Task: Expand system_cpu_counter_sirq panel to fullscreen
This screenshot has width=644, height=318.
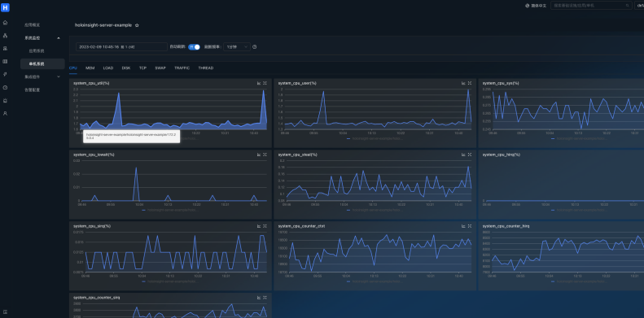Action: point(265,298)
